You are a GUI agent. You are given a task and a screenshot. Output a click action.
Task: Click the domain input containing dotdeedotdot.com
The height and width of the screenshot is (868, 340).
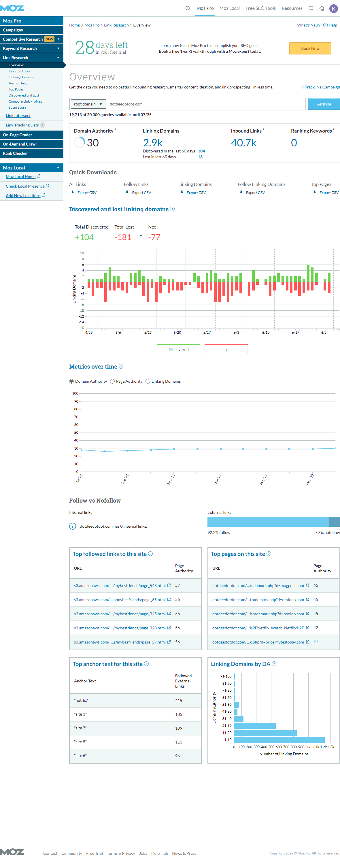205,104
